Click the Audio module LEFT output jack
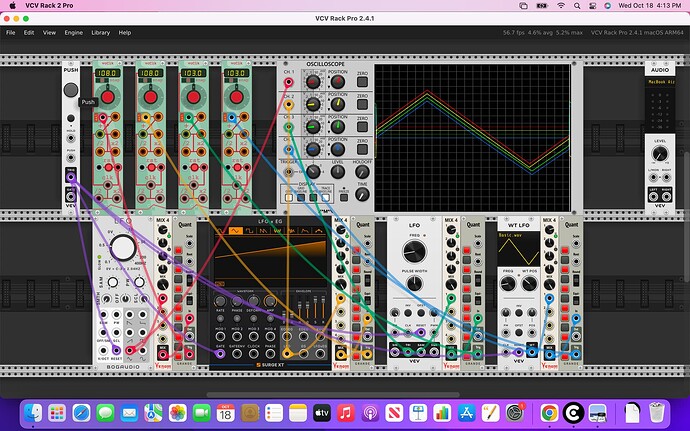The height and width of the screenshot is (431, 690). point(653,196)
